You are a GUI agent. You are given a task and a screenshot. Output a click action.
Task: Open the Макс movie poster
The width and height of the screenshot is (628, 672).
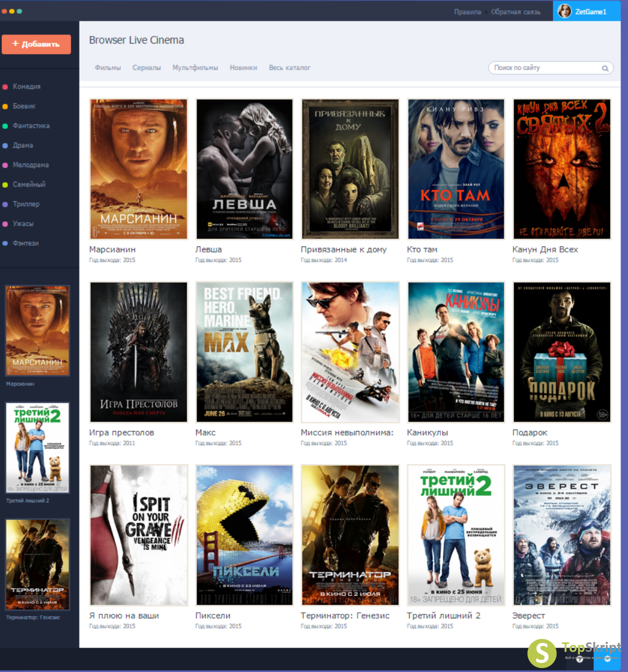[244, 352]
